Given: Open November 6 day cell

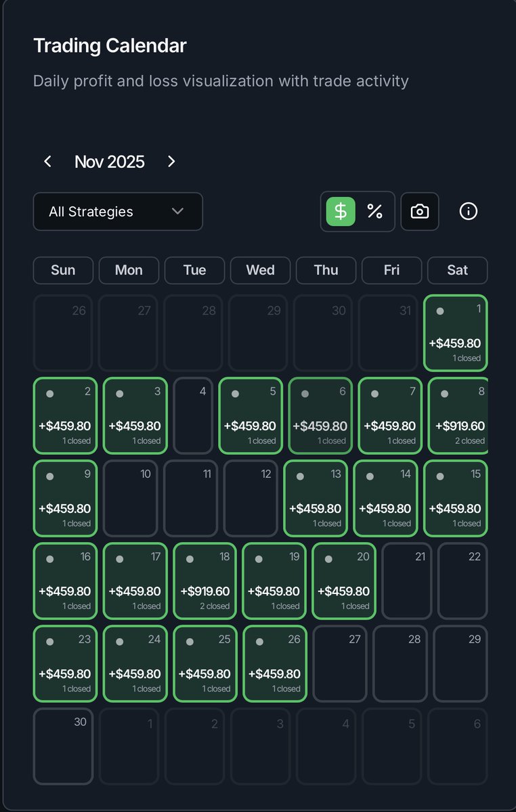Looking at the screenshot, I should (x=320, y=415).
